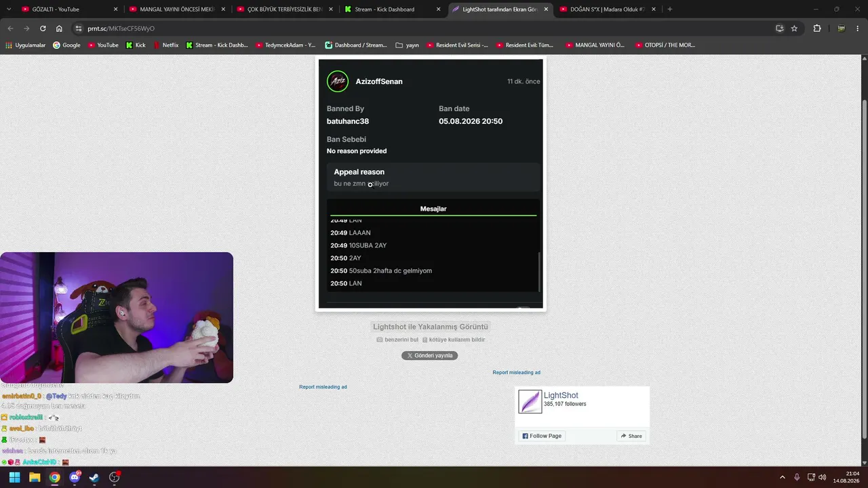Open the yayın bookmarks folder
The image size is (868, 488).
tap(407, 45)
